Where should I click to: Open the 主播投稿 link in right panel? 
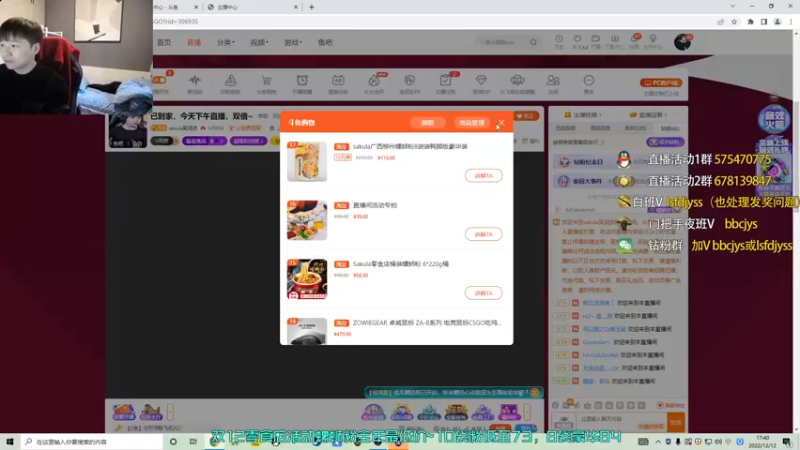[x=583, y=115]
